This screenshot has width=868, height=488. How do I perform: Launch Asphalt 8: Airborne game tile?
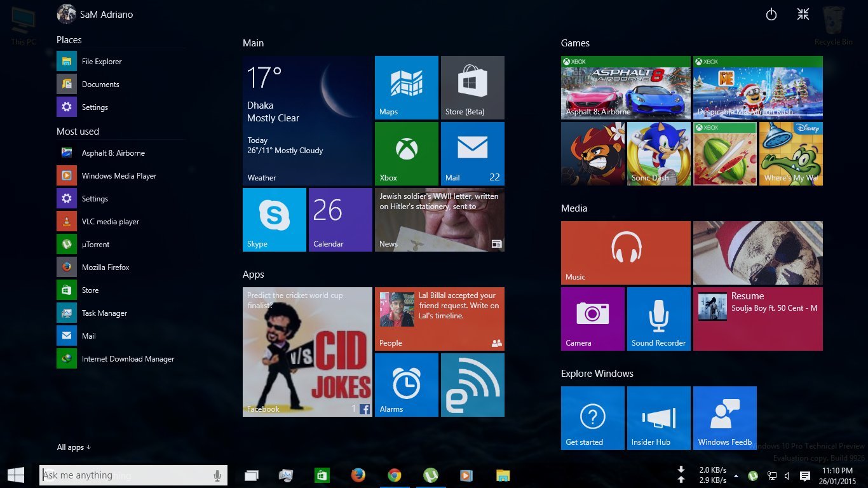626,88
